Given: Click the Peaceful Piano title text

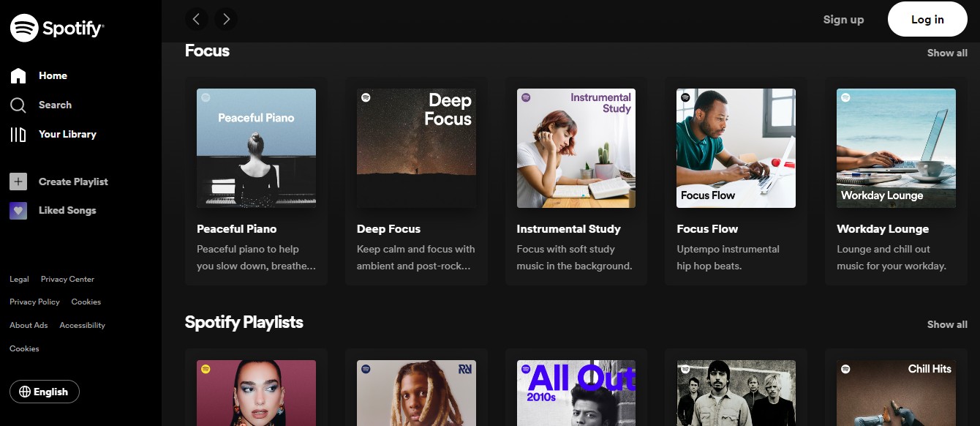Looking at the screenshot, I should pyautogui.click(x=236, y=229).
